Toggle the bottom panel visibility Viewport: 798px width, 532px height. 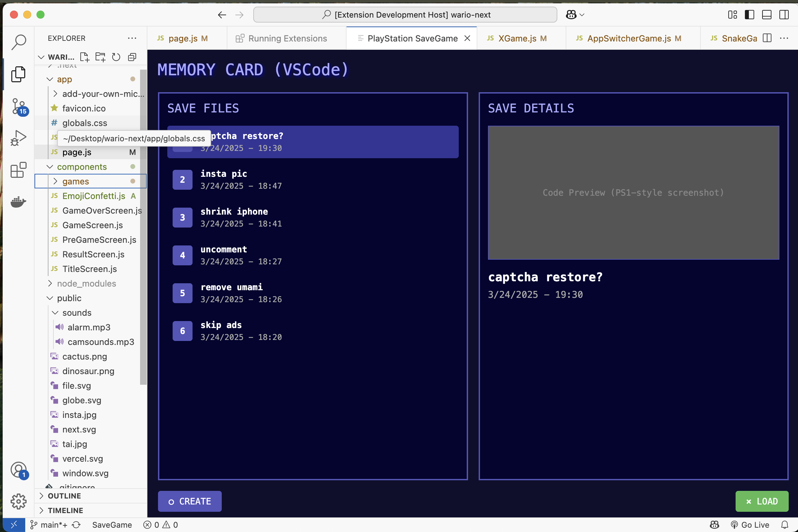click(767, 15)
